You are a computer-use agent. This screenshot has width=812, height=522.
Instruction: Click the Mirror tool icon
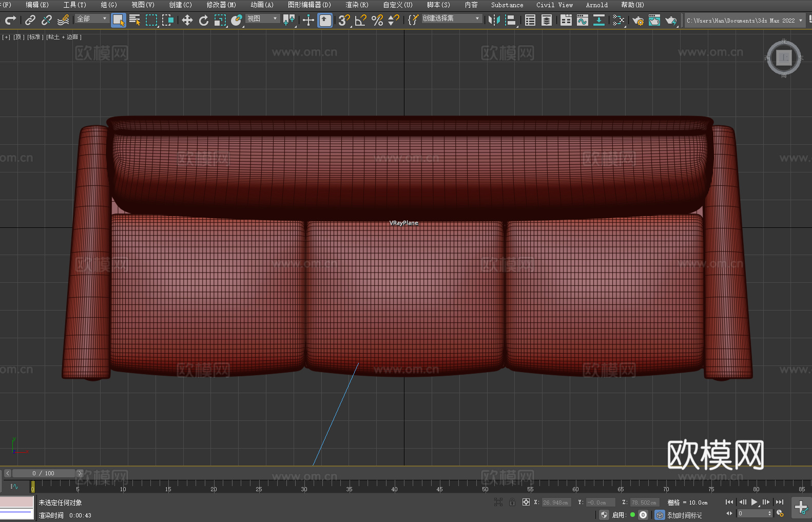[494, 21]
